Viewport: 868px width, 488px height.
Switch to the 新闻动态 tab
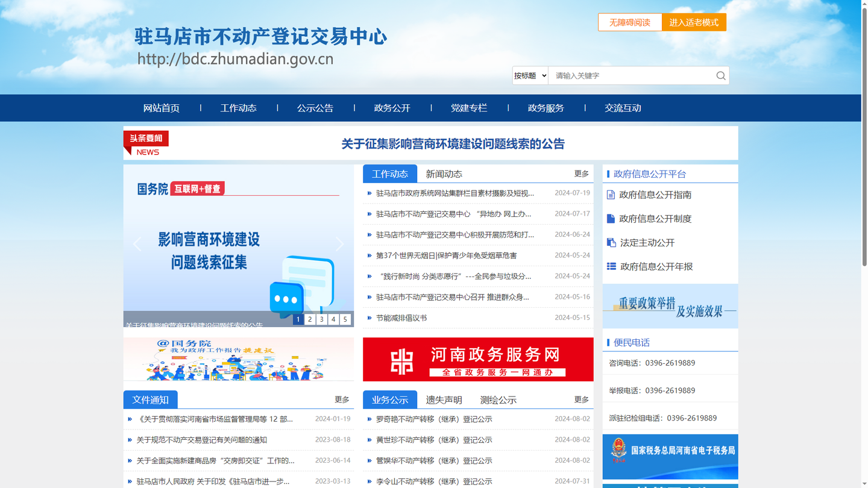click(444, 174)
